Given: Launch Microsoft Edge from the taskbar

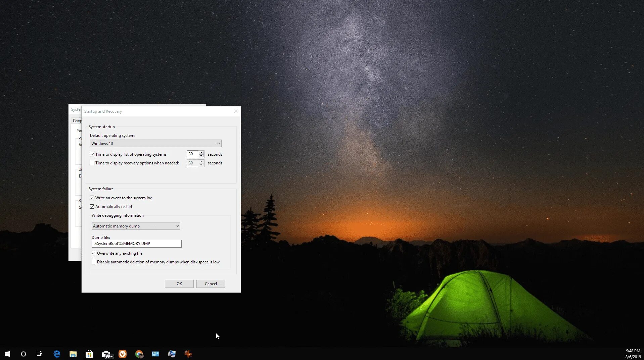Looking at the screenshot, I should coord(57,354).
